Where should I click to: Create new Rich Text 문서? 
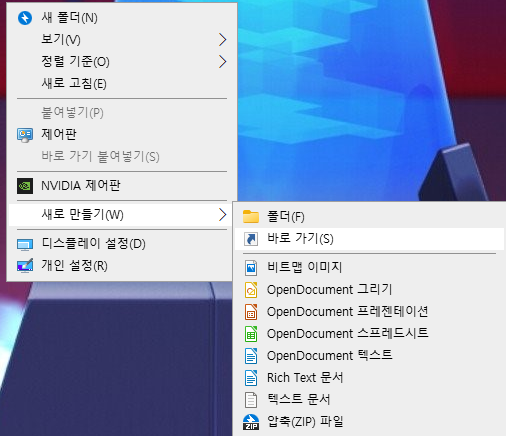(369, 378)
